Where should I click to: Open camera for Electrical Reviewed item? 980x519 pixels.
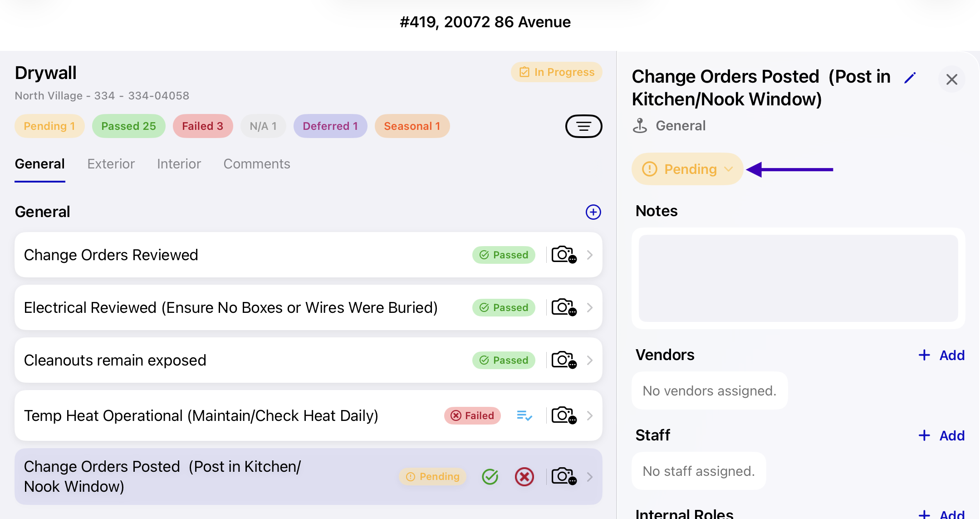[564, 307]
